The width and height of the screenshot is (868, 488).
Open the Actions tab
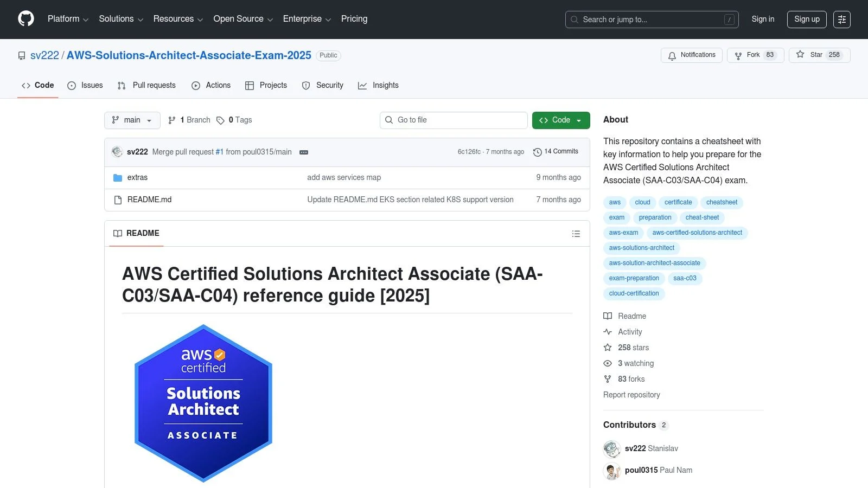pyautogui.click(x=211, y=86)
